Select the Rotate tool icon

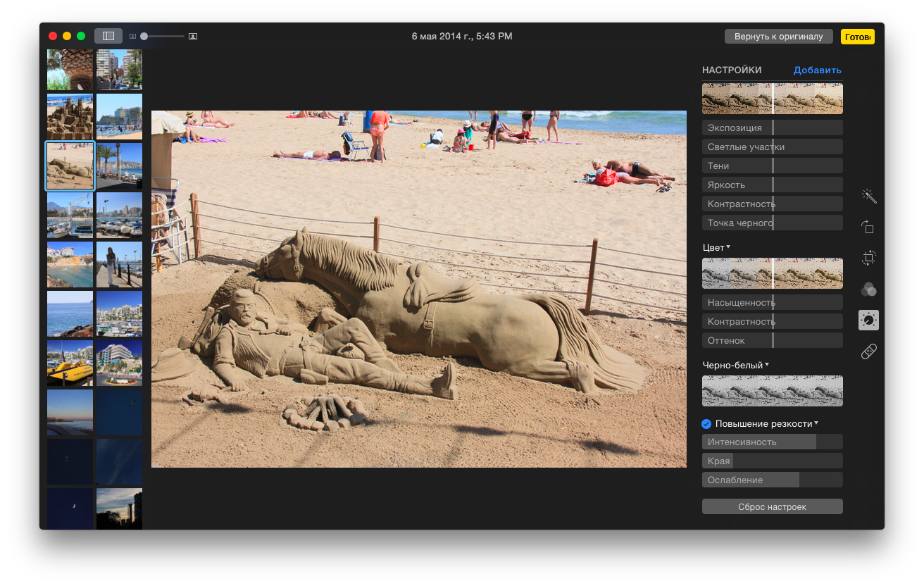click(868, 227)
